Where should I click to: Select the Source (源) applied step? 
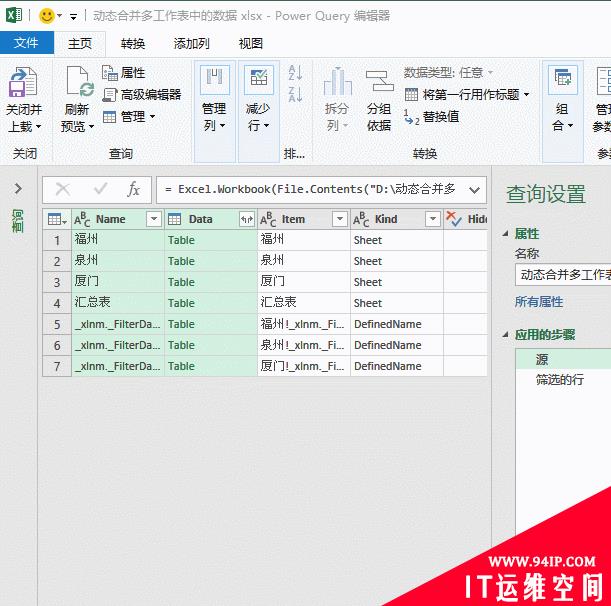tap(563, 359)
